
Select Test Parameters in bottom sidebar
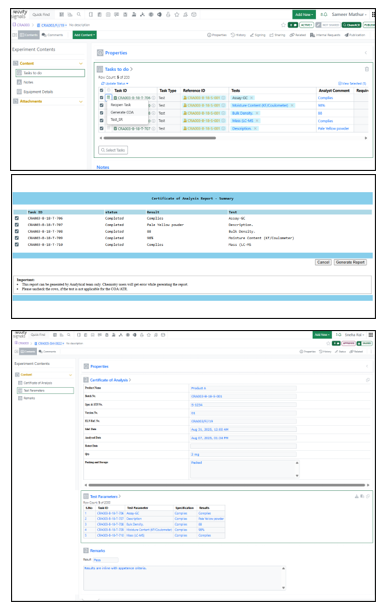(x=45, y=390)
